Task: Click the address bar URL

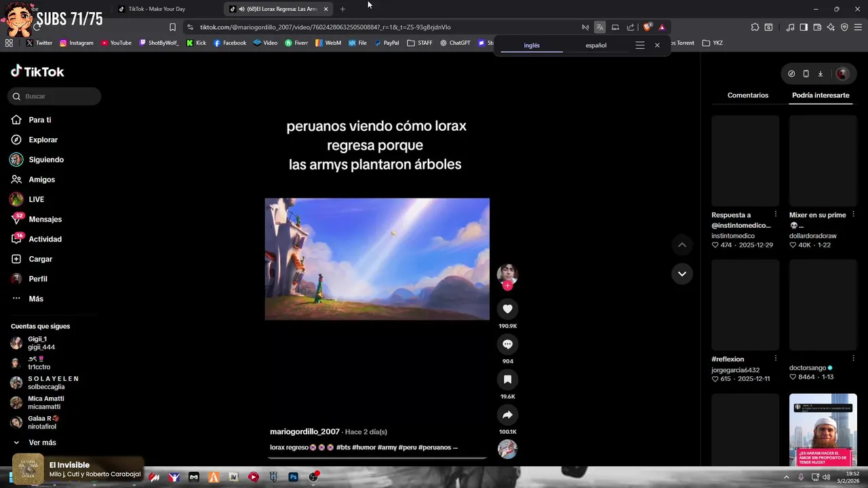Action: 325,27
